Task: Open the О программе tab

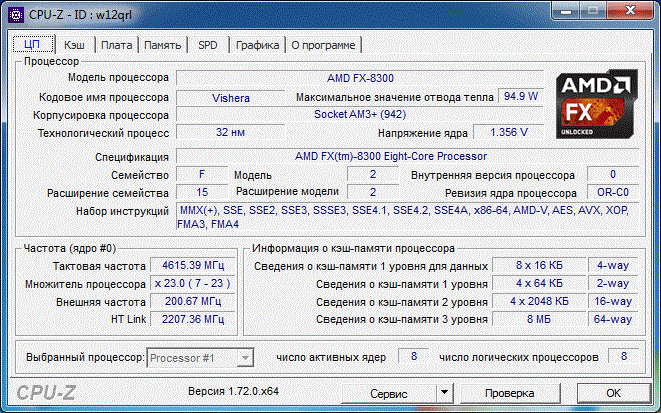Action: click(x=323, y=45)
